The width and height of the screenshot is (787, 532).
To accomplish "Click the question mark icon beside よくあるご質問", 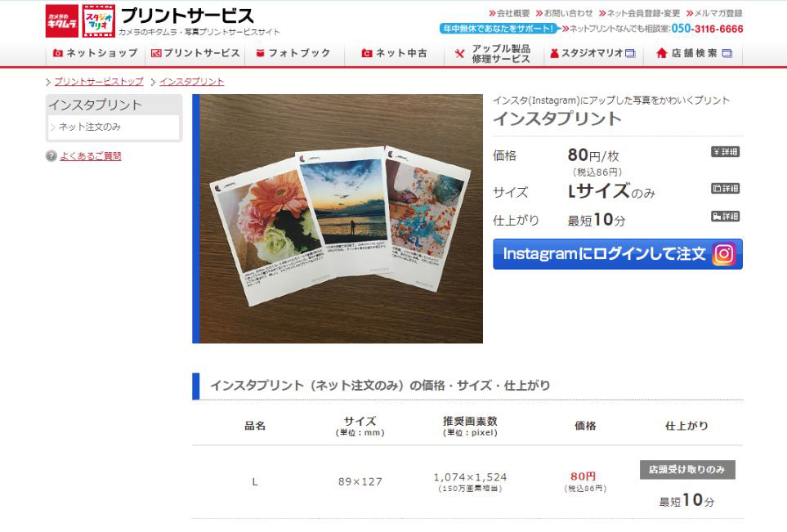I will (x=51, y=156).
